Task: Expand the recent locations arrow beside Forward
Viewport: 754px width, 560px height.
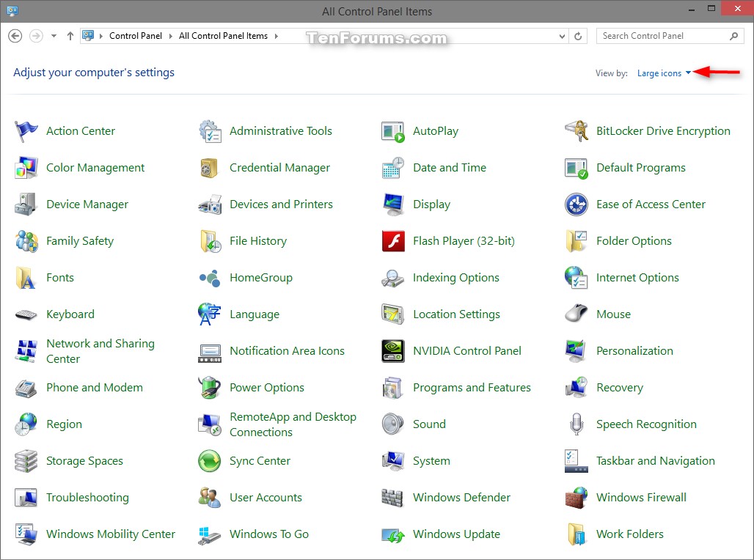Action: point(54,36)
